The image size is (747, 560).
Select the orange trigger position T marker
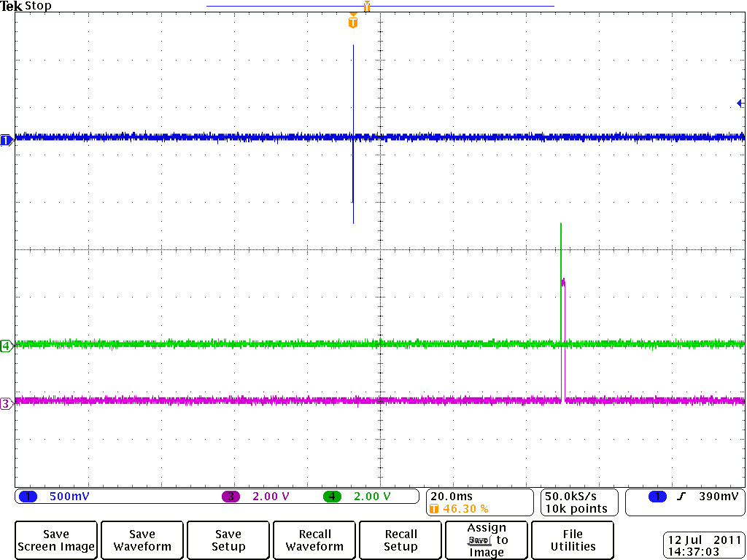click(x=352, y=21)
